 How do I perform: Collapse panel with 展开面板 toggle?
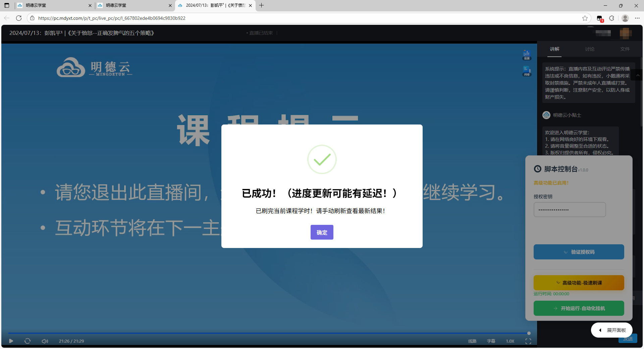(x=612, y=330)
